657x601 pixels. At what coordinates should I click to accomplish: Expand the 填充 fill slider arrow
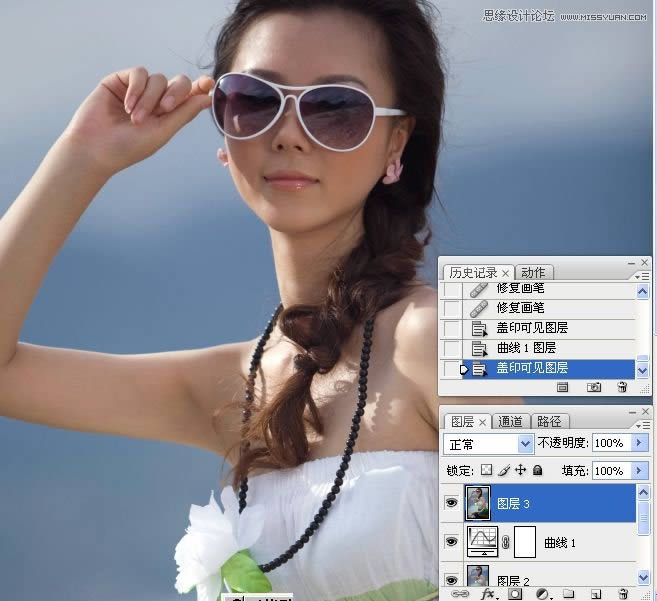pos(640,470)
